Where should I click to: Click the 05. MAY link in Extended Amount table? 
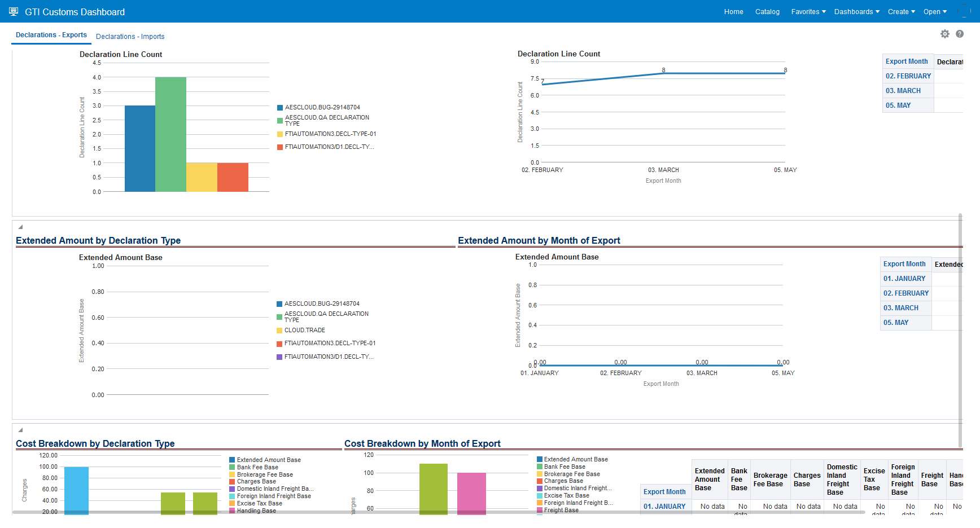(896, 323)
